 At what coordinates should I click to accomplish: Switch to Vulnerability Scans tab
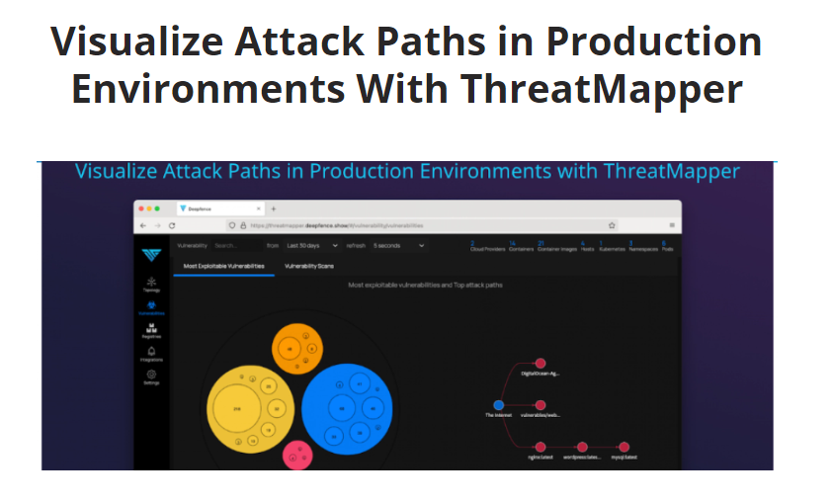(x=309, y=266)
